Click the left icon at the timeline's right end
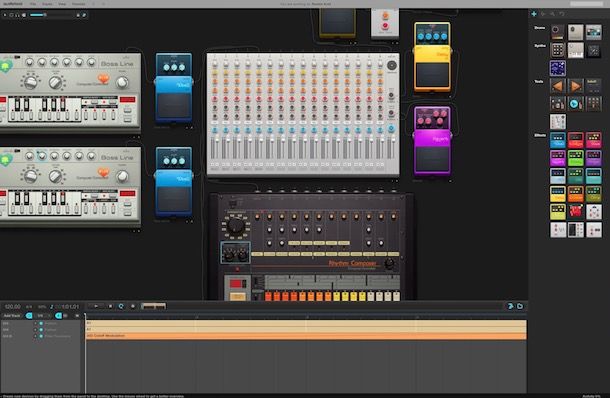 tap(511, 307)
